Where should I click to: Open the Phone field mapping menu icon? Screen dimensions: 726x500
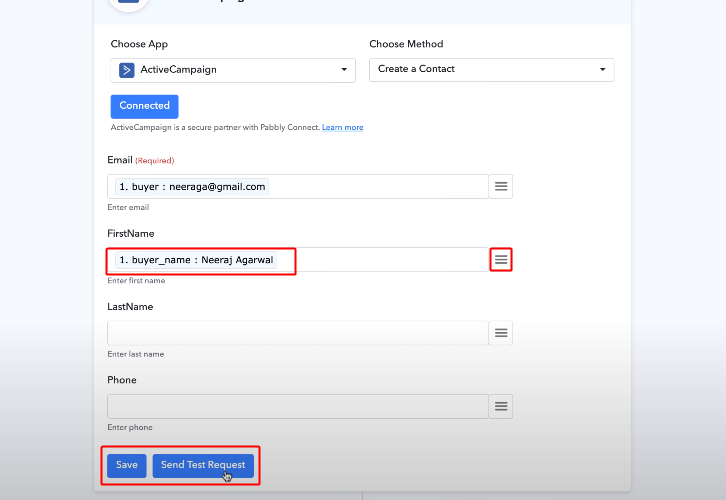501,406
